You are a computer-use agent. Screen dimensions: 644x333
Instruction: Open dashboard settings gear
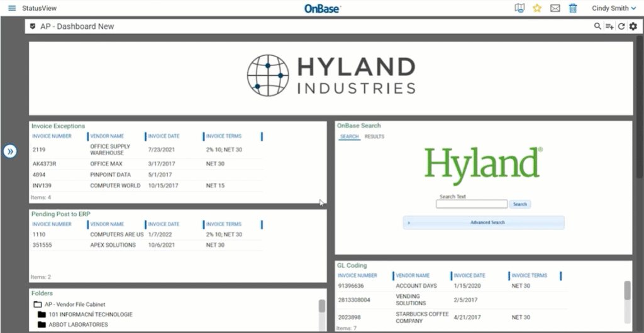pos(633,26)
